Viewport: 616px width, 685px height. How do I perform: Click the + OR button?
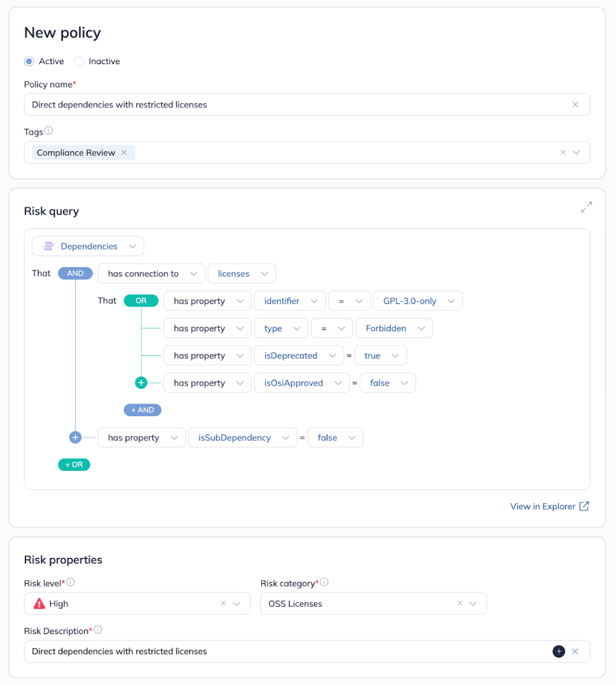coord(74,465)
